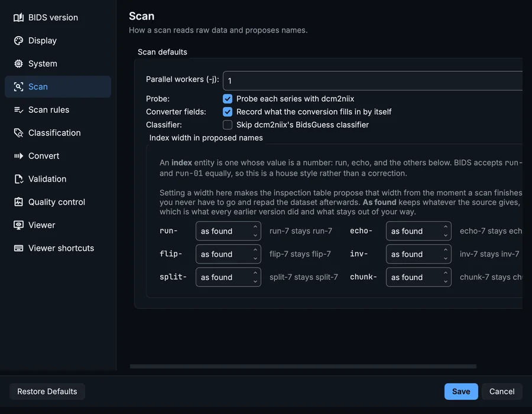The image size is (532, 414).
Task: Select the Scan sidebar entry
Action: [58, 86]
